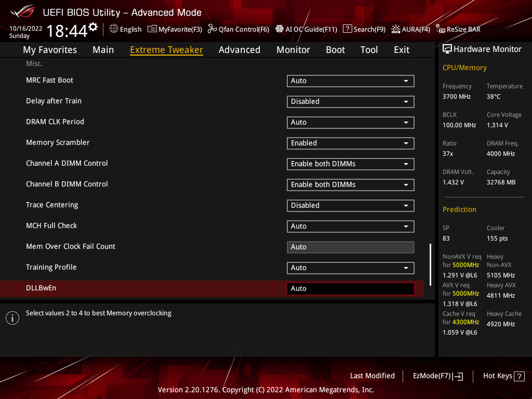Screen dimensions: 532x399
Task: Open Search(F9) question icon
Action: coord(347,29)
